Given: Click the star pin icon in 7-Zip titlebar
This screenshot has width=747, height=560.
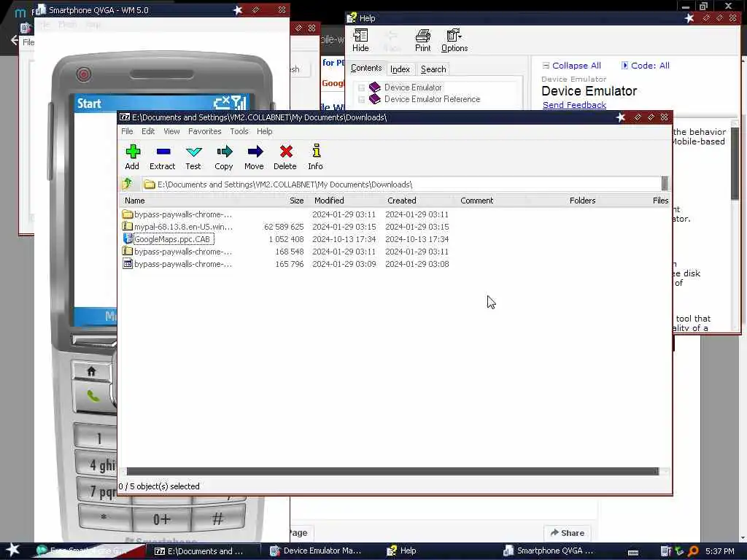Looking at the screenshot, I should 620,117.
